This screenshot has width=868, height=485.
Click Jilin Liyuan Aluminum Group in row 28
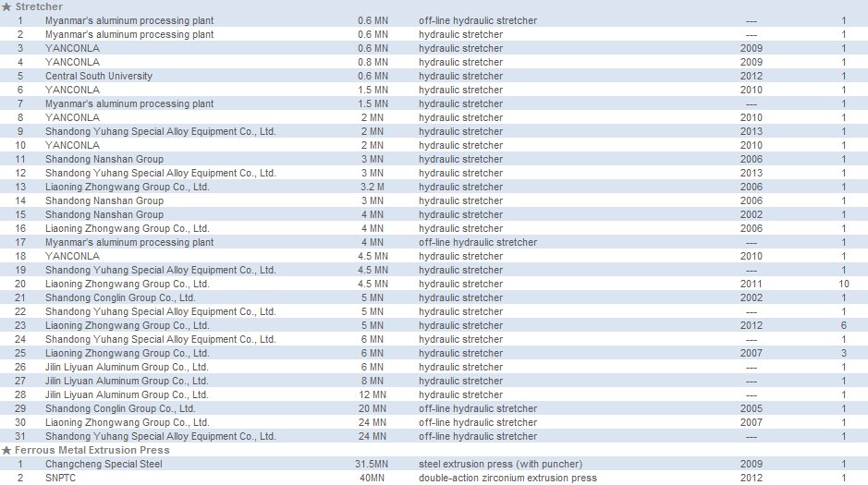[127, 394]
